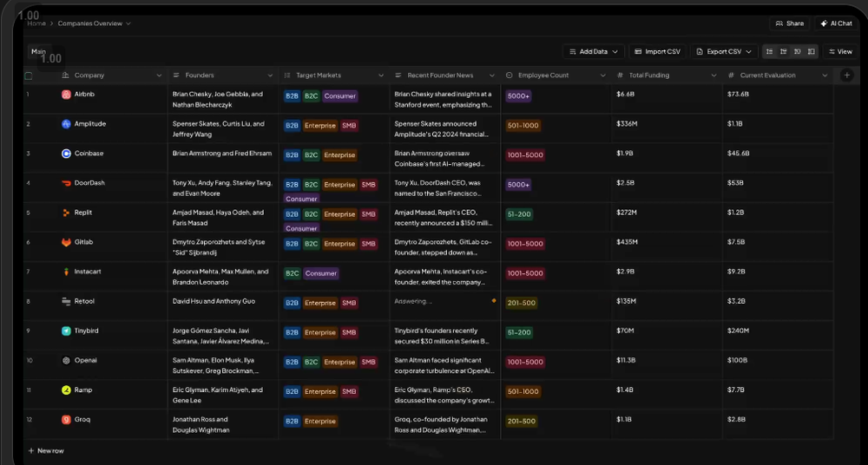Go to Home in the breadcrumb
The width and height of the screenshot is (868, 465).
tap(36, 23)
